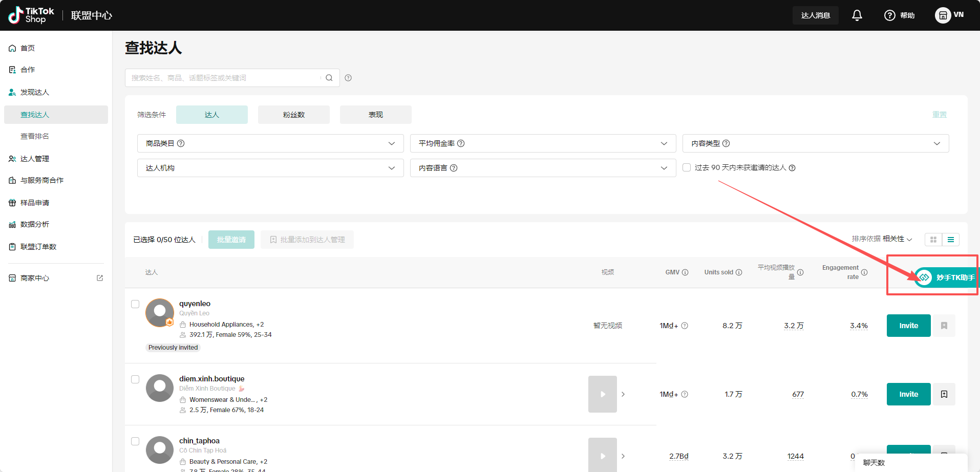
Task: Invite the diem.xinh.boutique creator
Action: point(909,394)
